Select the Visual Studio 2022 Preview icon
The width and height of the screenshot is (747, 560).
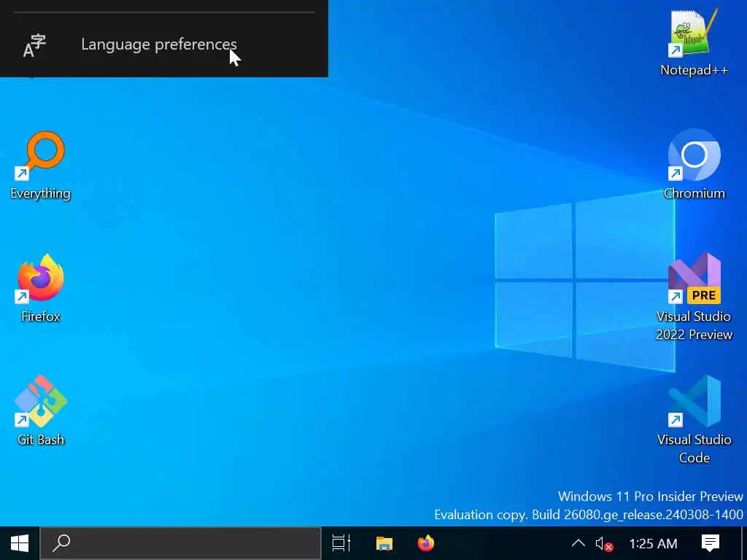(694, 297)
